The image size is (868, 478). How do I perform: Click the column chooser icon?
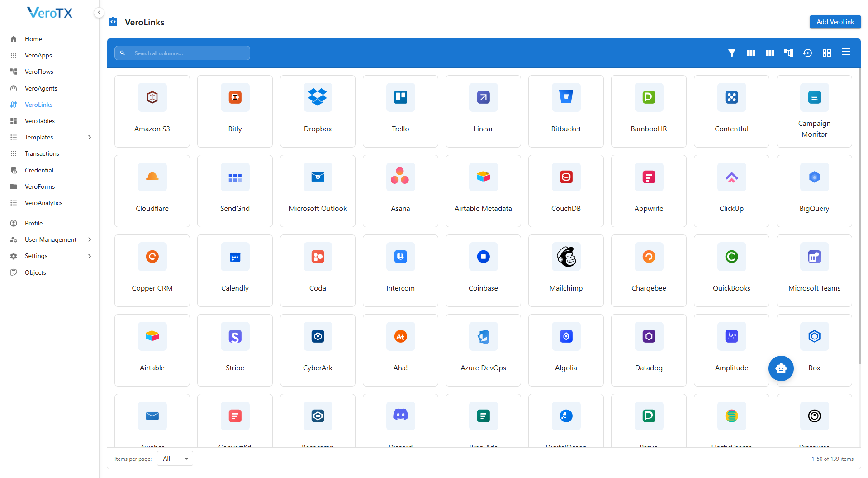[750, 53]
